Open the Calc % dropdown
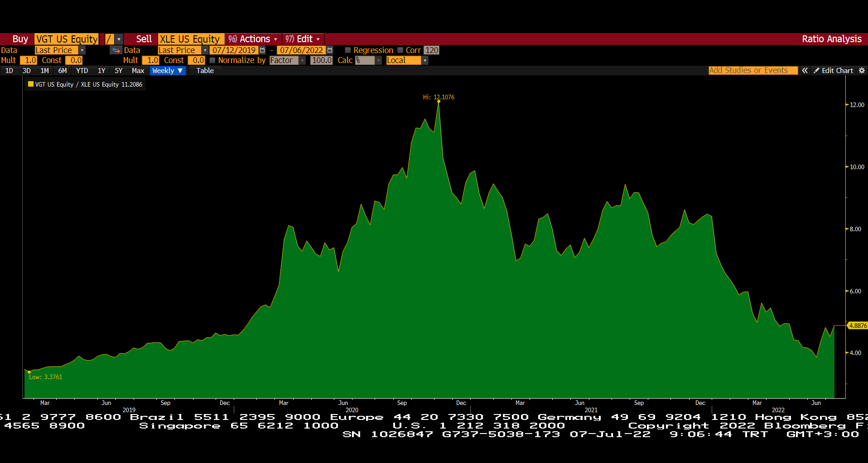Image resolution: width=868 pixels, height=463 pixels. 379,60
